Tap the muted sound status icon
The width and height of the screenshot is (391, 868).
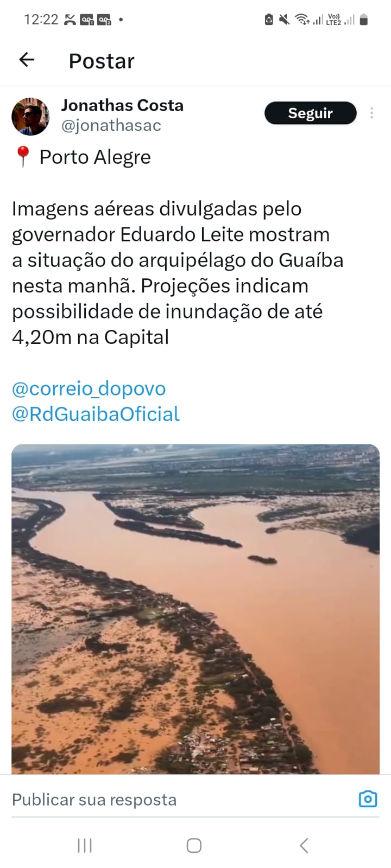[284, 20]
